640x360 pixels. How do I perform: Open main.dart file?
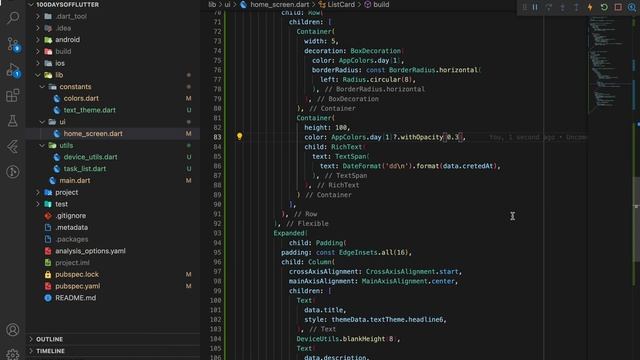coord(75,180)
